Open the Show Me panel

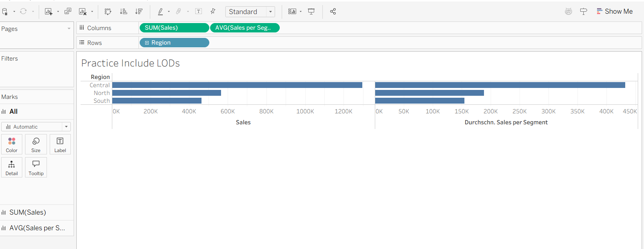pyautogui.click(x=614, y=12)
